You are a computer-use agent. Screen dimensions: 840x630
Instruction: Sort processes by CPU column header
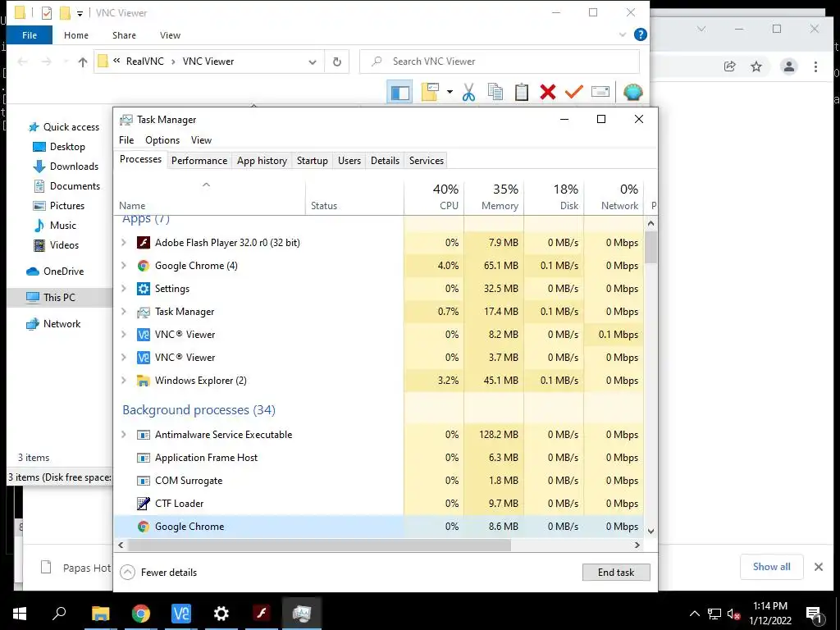coord(434,198)
